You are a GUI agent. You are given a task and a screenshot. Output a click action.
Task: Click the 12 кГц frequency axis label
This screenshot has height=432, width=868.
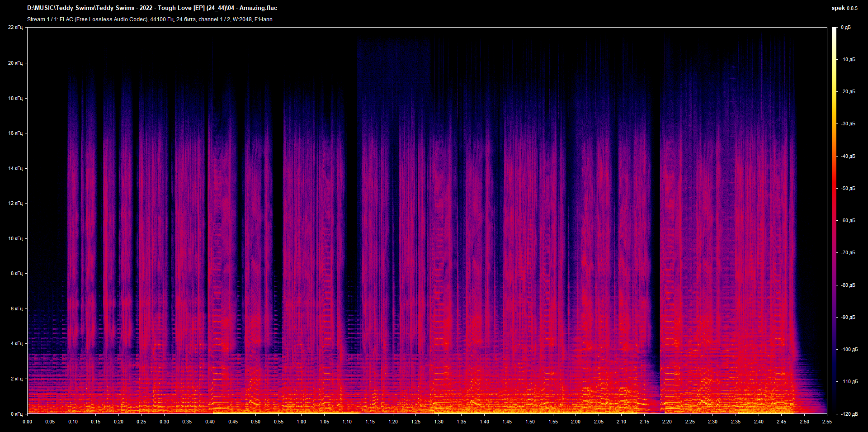pyautogui.click(x=15, y=203)
